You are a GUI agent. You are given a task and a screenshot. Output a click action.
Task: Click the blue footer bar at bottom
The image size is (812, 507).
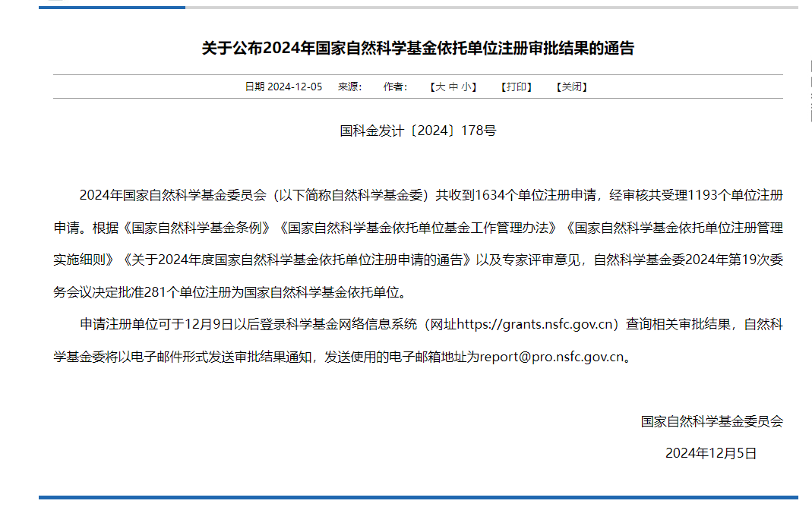click(x=417, y=498)
